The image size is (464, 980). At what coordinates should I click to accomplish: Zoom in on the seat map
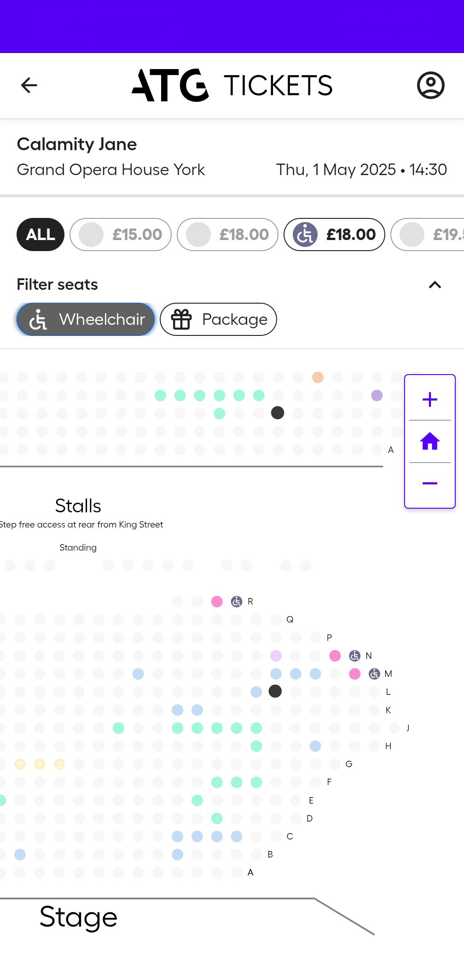(429, 399)
